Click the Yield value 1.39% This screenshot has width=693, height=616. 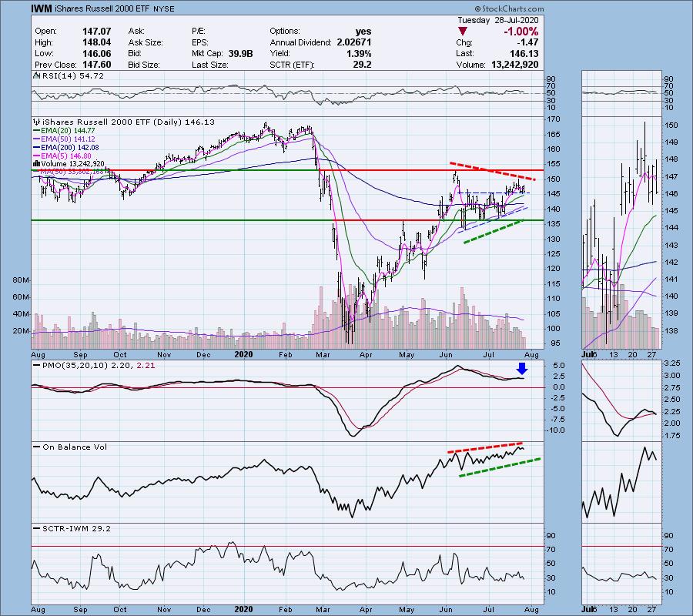pos(358,53)
